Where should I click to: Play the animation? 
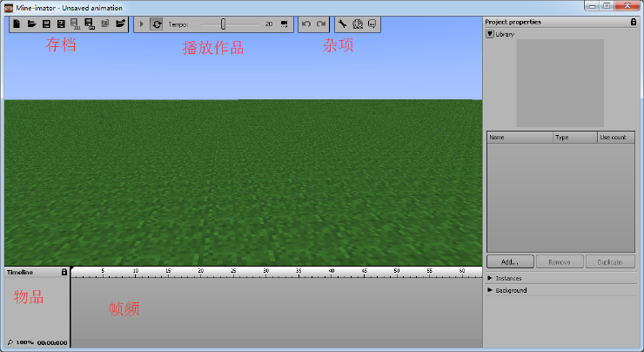[x=141, y=24]
